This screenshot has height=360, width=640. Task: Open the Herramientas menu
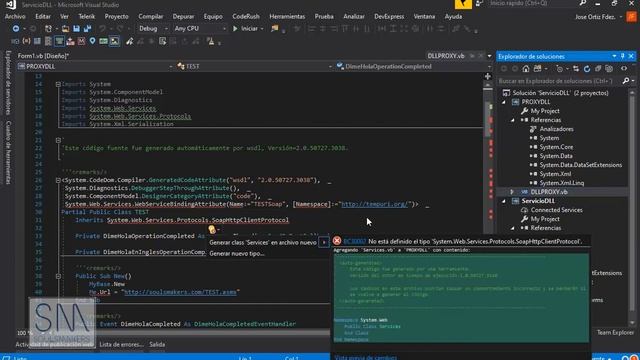[287, 17]
